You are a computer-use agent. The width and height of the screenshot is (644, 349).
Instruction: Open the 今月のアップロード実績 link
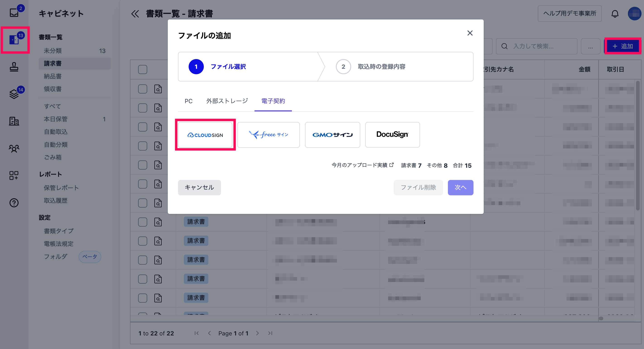(362, 165)
